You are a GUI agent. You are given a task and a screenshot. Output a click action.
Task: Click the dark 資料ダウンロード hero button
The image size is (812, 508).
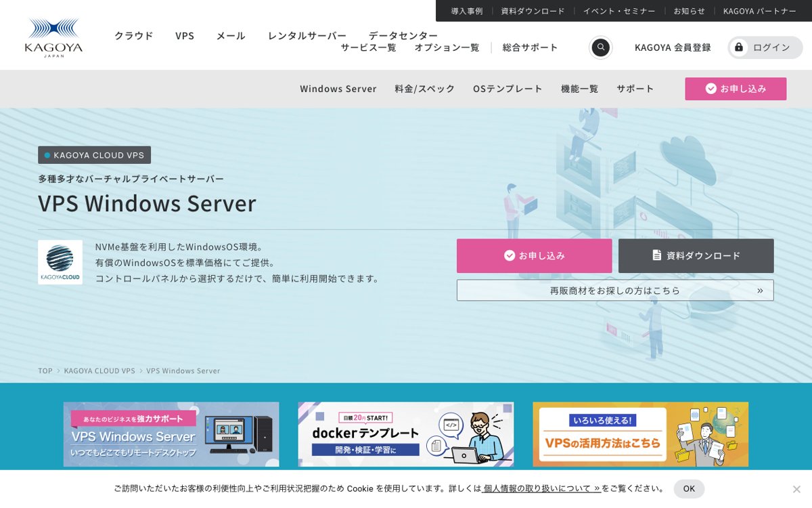696,255
